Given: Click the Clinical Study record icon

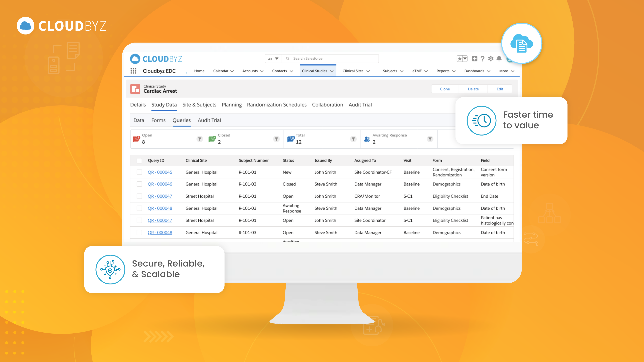Looking at the screenshot, I should [x=135, y=89].
